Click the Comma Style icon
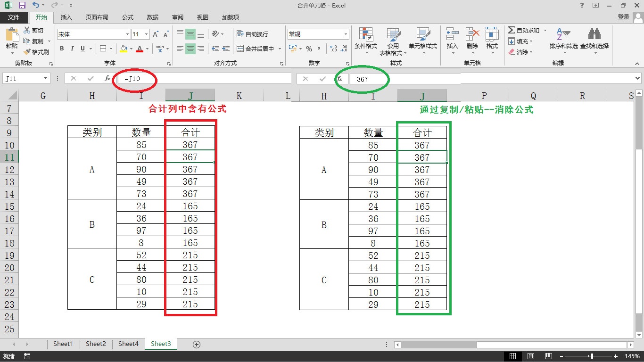Viewport: 644px width, 362px height. (x=320, y=49)
